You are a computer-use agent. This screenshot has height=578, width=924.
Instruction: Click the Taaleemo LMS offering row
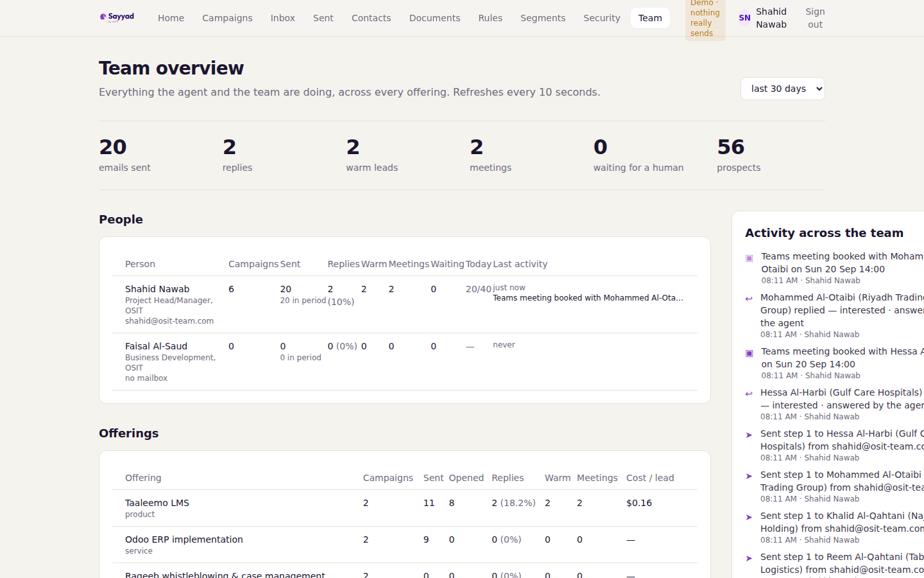coord(405,508)
